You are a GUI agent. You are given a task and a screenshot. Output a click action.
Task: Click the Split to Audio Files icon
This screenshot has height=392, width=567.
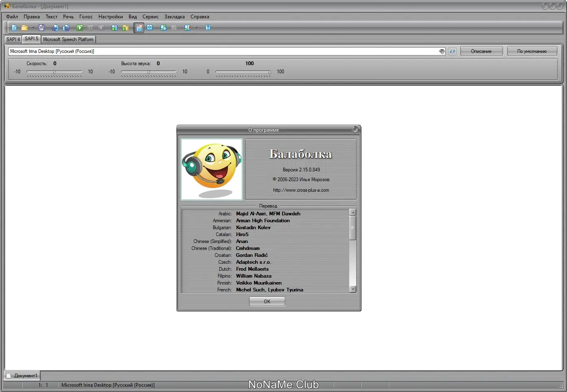(66, 28)
